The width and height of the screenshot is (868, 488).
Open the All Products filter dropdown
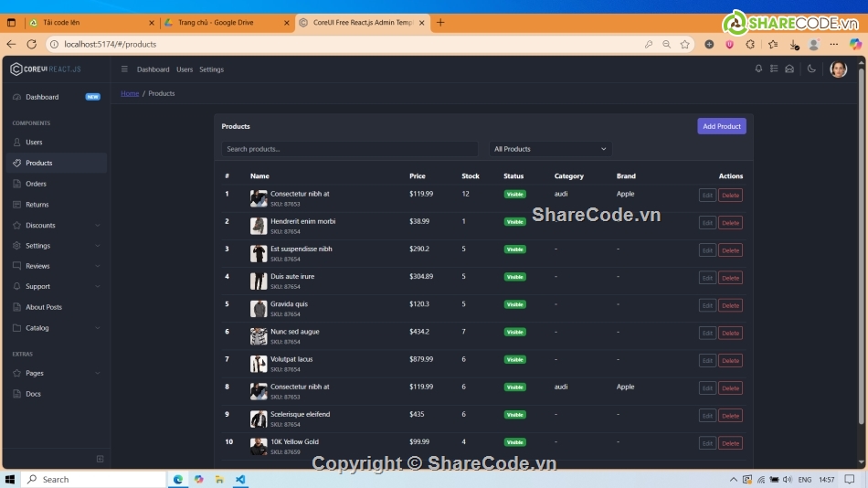point(549,149)
